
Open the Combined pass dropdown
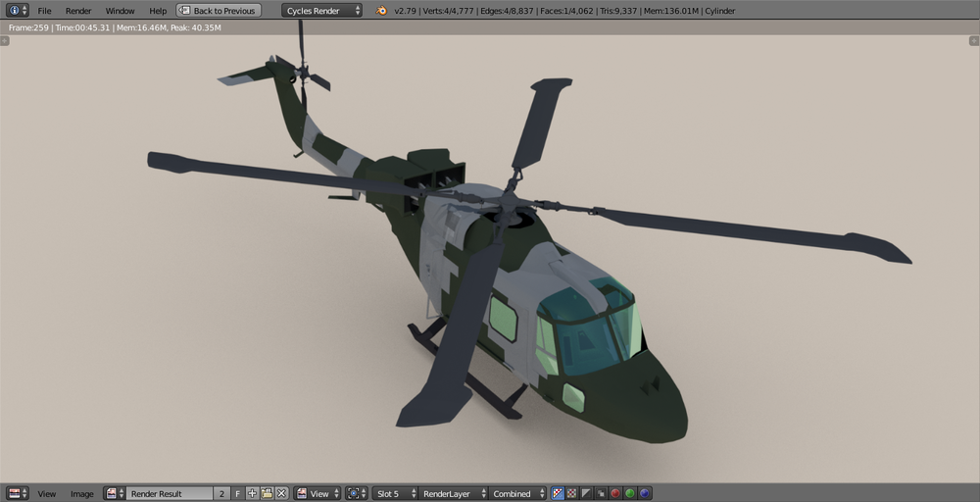[x=517, y=493]
